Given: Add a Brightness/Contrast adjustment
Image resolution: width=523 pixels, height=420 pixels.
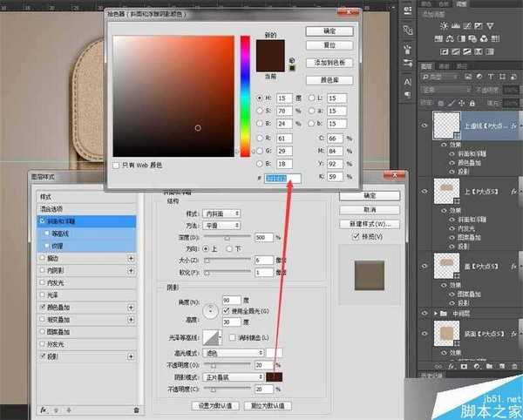Looking at the screenshot, I should [x=444, y=26].
